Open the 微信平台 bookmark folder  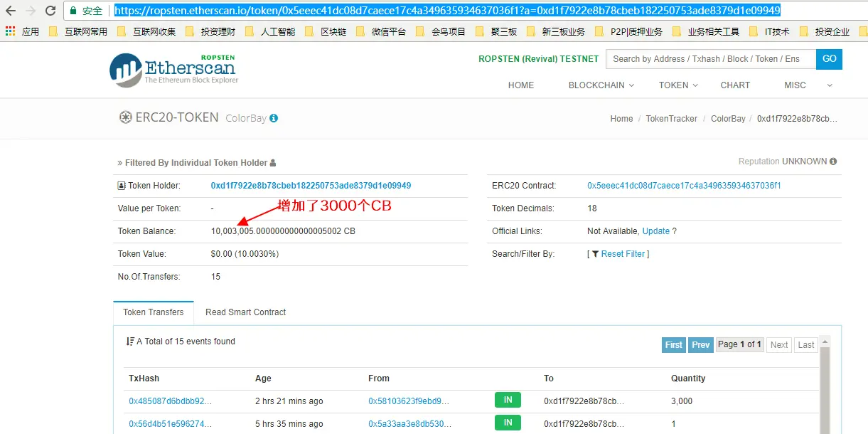[381, 31]
